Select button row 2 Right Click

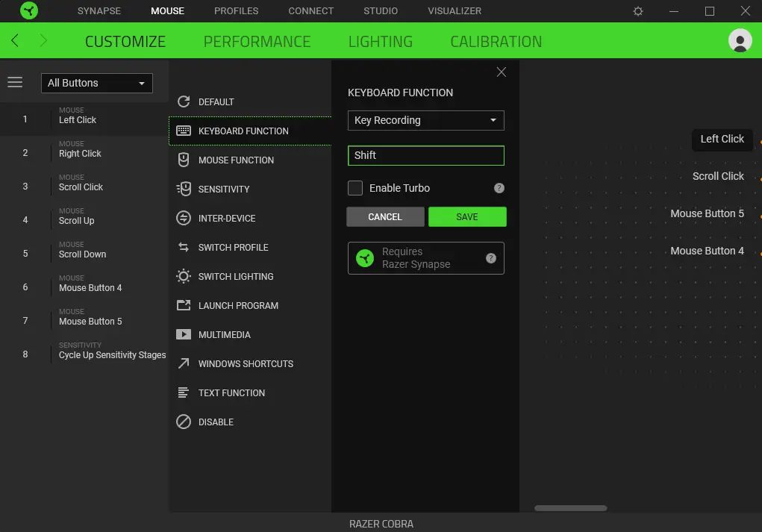pyautogui.click(x=84, y=152)
